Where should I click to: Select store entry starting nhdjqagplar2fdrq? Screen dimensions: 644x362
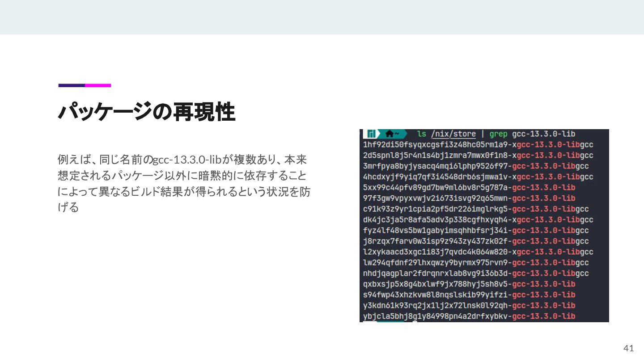(x=476, y=274)
